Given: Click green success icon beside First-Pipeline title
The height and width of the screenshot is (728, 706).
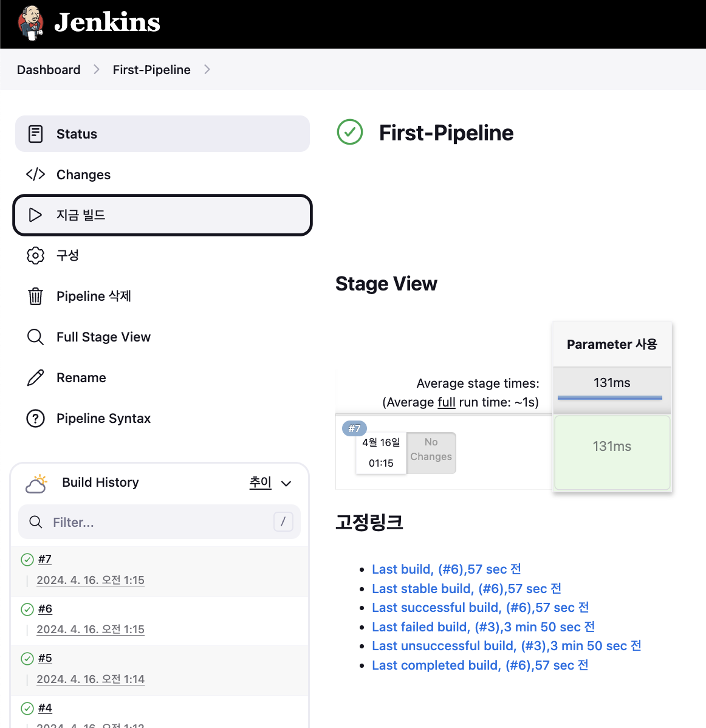Looking at the screenshot, I should tap(350, 132).
